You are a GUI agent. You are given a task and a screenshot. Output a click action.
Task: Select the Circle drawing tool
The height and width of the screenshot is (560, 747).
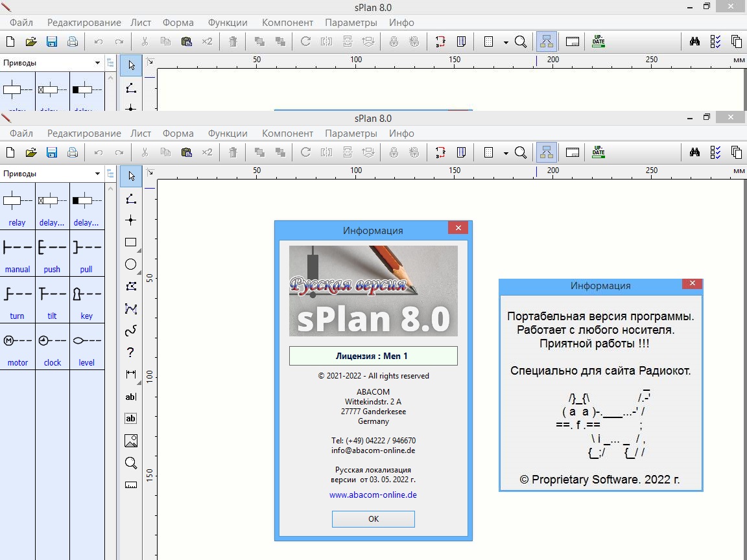[130, 264]
